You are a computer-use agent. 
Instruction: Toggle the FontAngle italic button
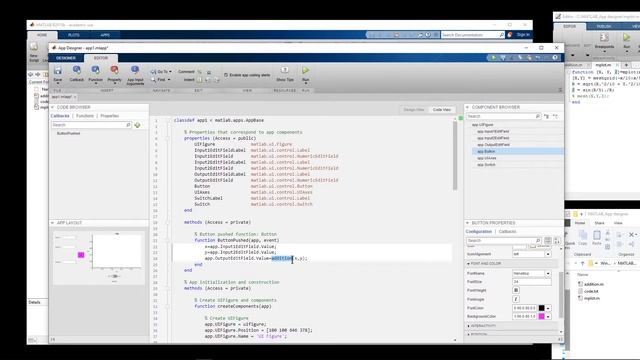(x=516, y=299)
